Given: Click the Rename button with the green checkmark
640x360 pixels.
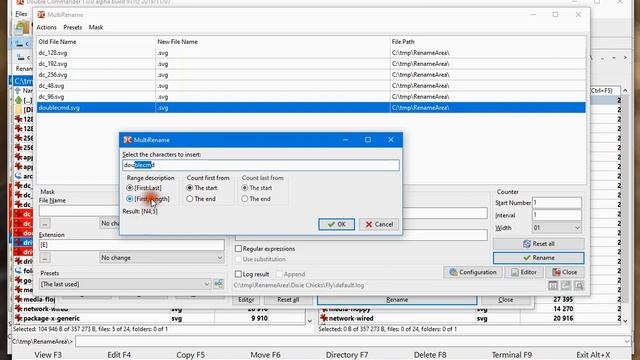Looking at the screenshot, I should (538, 258).
